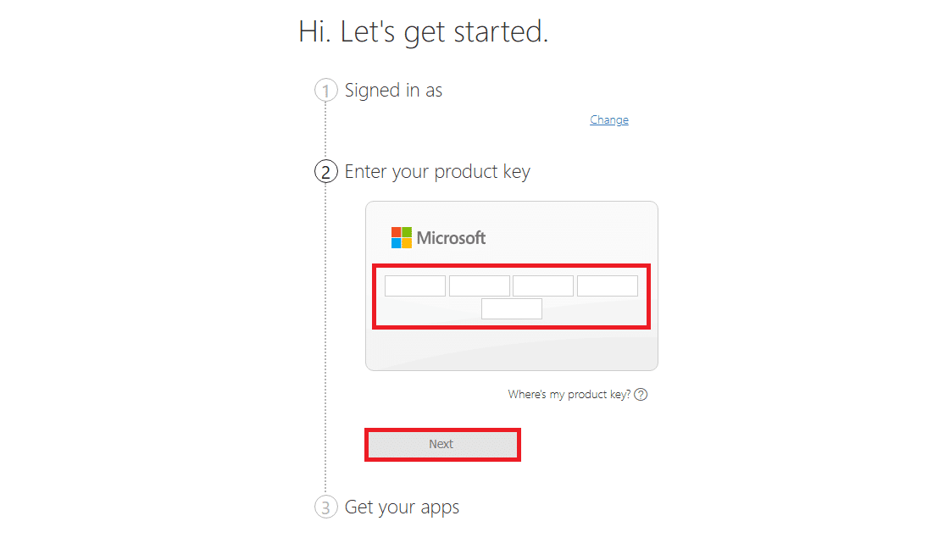The image size is (944, 560).
Task: Click the Next button
Action: (x=442, y=445)
